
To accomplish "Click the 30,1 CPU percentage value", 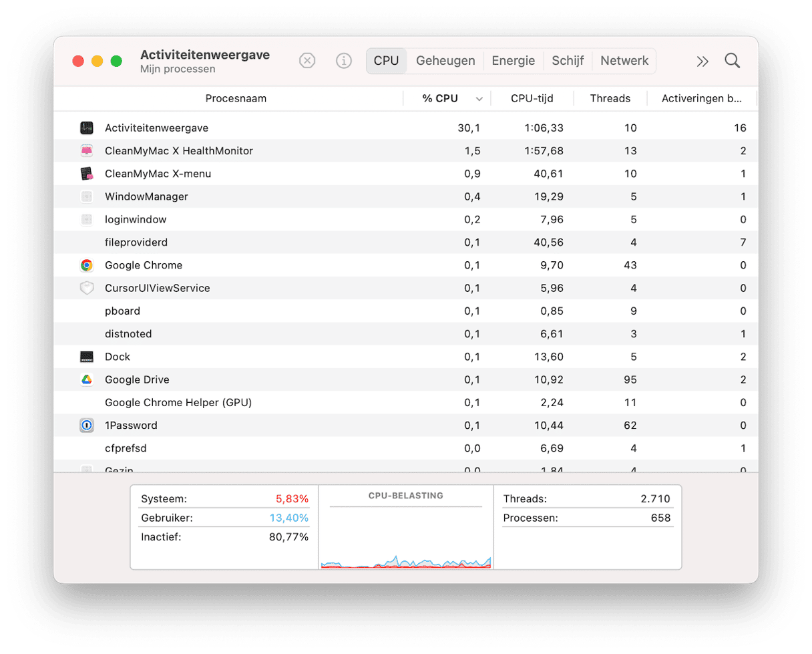I will pos(469,128).
